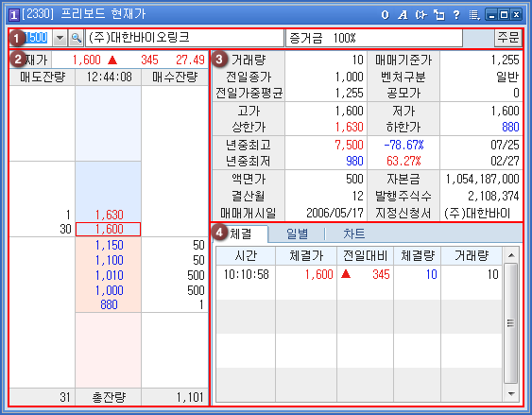
Task: Expand the stock code dropdown arrow
Action: click(x=60, y=38)
